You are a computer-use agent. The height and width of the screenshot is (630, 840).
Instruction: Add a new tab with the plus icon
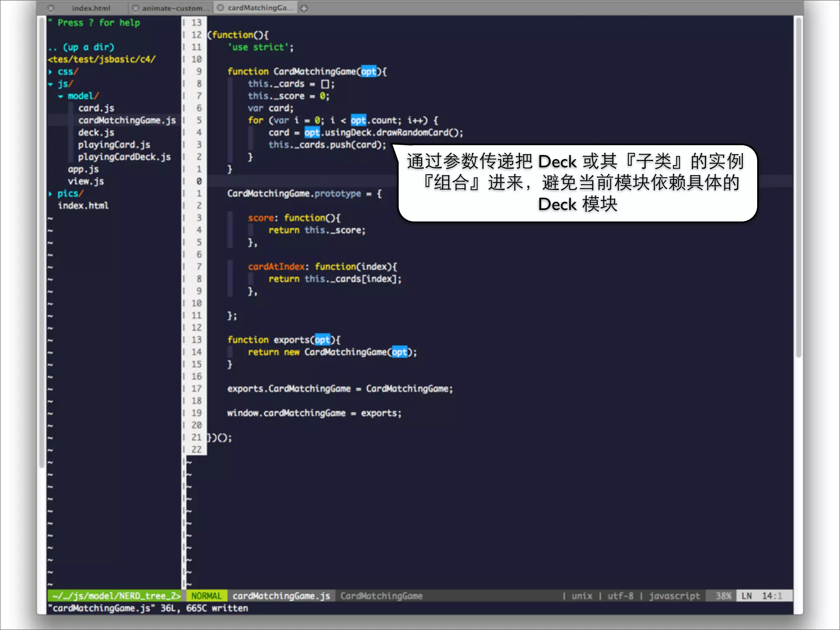[304, 8]
